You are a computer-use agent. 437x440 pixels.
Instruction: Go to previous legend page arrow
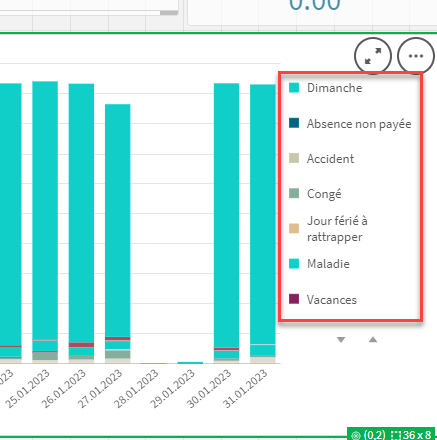(373, 340)
